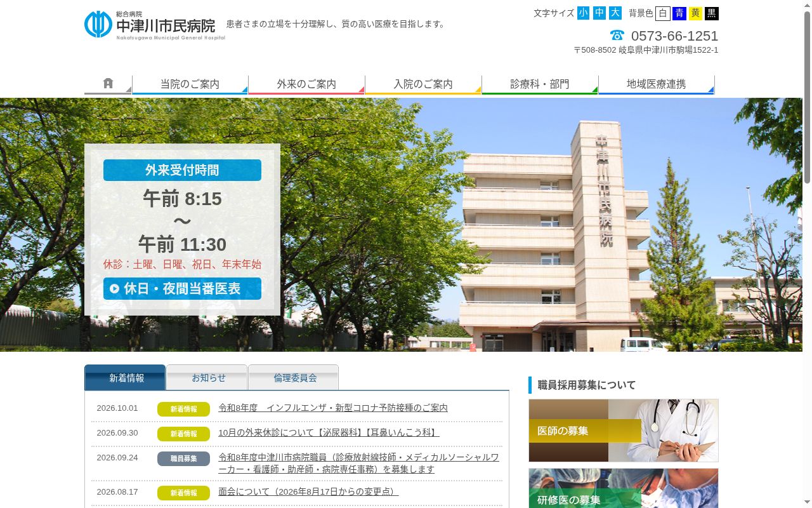Viewport: 812px width, 508px height.
Task: Open the 10月の外来休診について link
Action: point(329,432)
